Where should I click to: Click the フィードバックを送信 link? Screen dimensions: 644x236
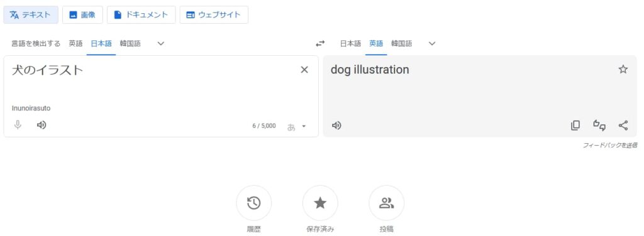pos(610,145)
